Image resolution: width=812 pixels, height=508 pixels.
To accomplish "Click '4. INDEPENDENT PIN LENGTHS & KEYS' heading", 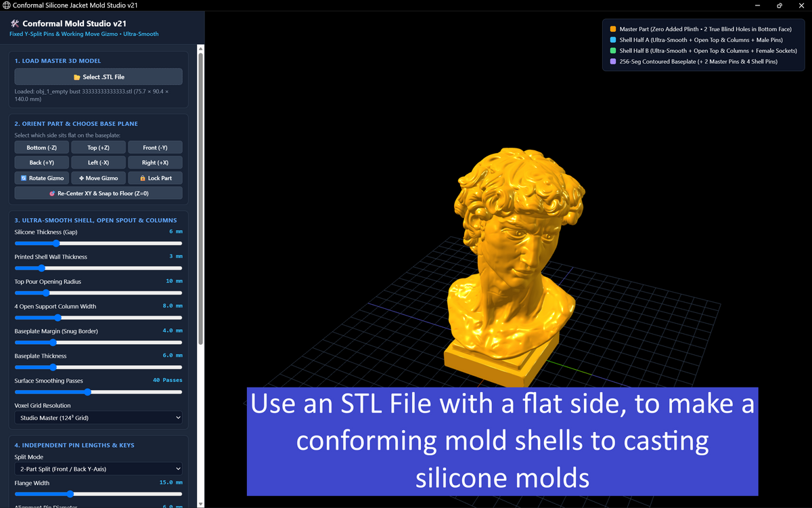I will coord(74,445).
